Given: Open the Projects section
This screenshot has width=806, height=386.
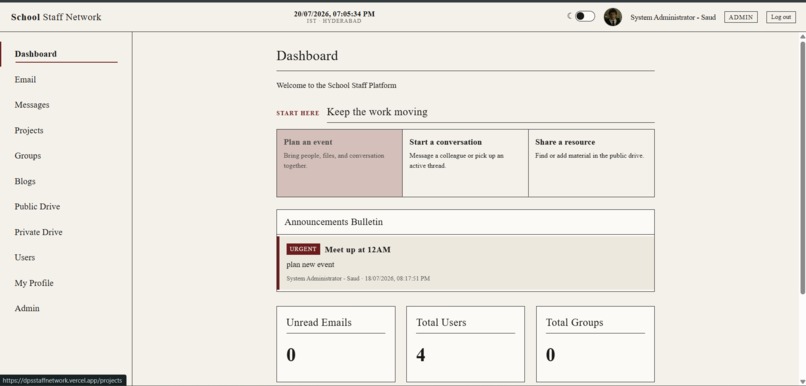Looking at the screenshot, I should point(29,131).
